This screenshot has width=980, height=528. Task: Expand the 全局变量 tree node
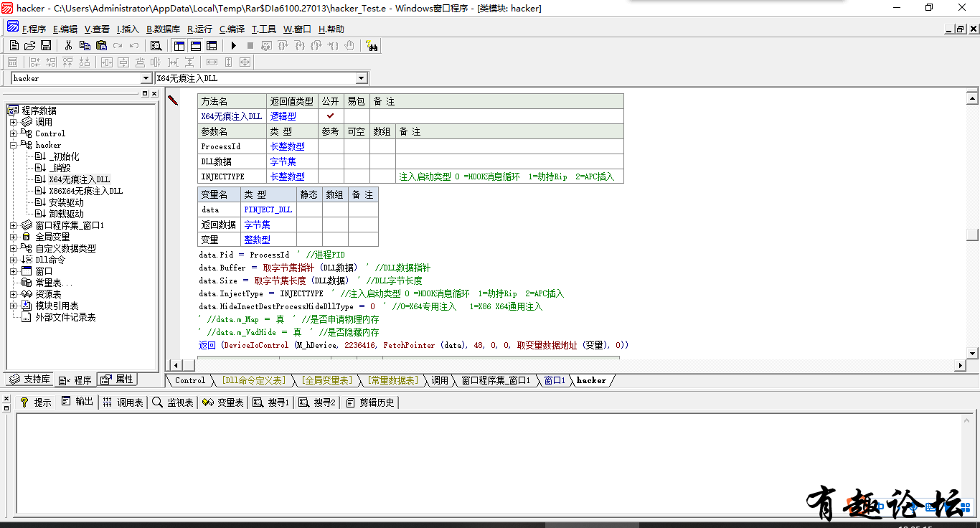[13, 237]
